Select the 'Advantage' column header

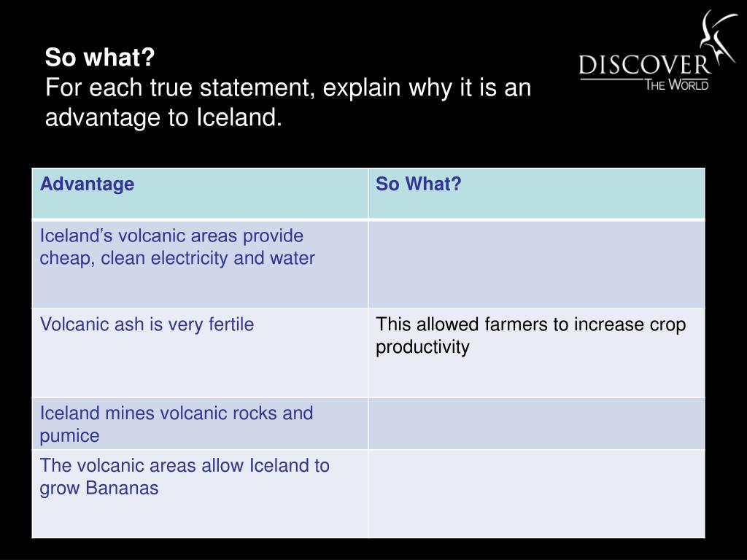(x=88, y=184)
